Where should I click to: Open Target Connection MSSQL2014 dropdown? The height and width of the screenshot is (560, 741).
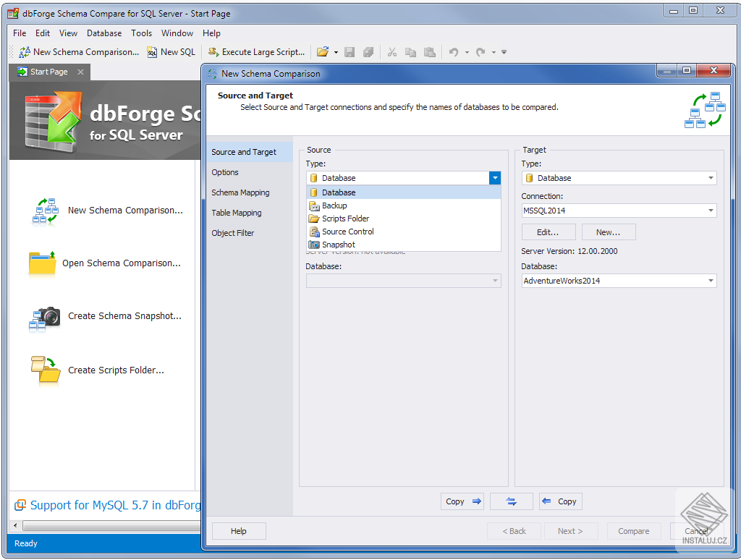[711, 211]
